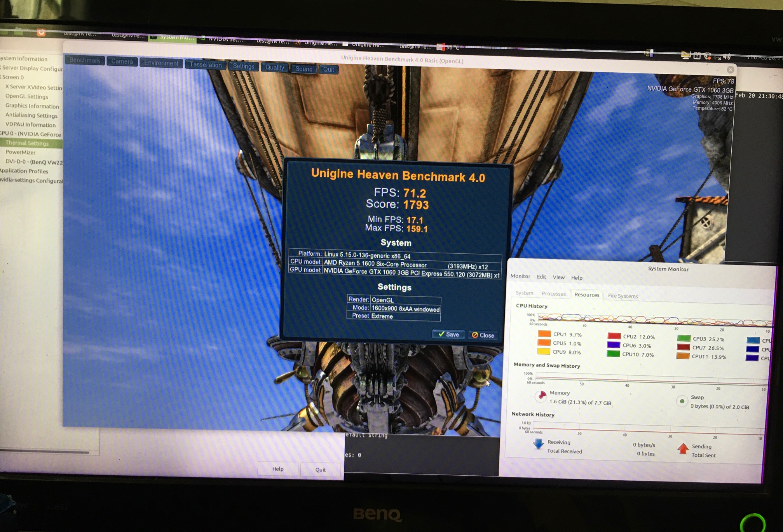Viewport: 783px width, 532px height.
Task: Switch to the System tab
Action: coord(524,293)
